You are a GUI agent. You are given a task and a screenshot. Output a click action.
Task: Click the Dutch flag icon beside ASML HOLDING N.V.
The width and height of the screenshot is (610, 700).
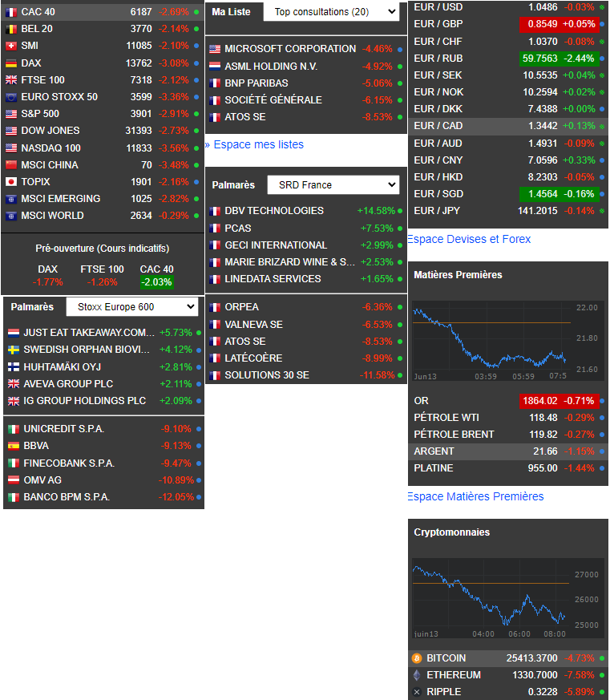[215, 67]
